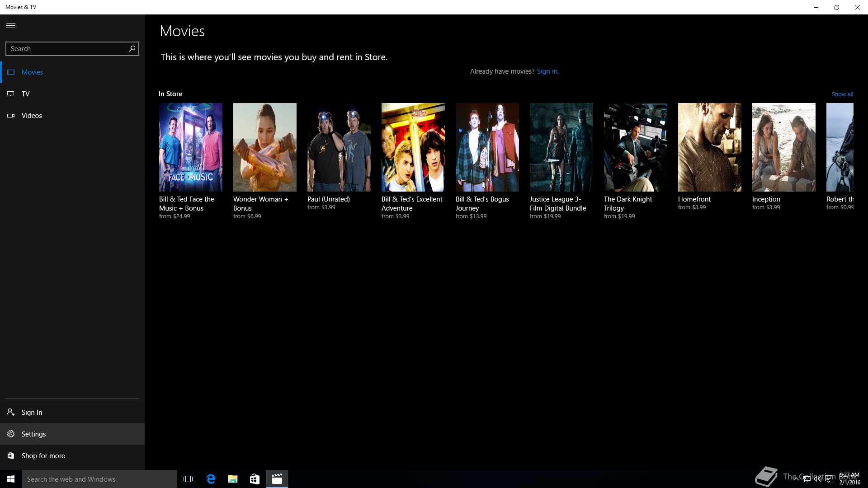Click the Settings gear icon
Viewport: 868px width, 488px height.
(x=11, y=434)
